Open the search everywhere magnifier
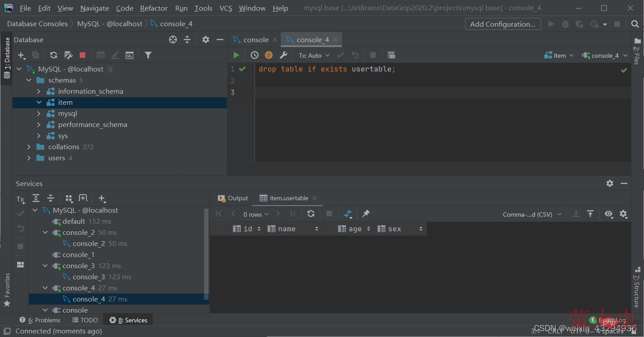This screenshot has width=644, height=337. pyautogui.click(x=635, y=24)
